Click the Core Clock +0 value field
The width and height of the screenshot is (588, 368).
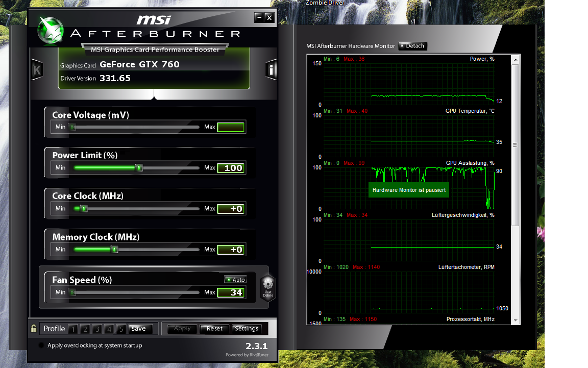231,209
